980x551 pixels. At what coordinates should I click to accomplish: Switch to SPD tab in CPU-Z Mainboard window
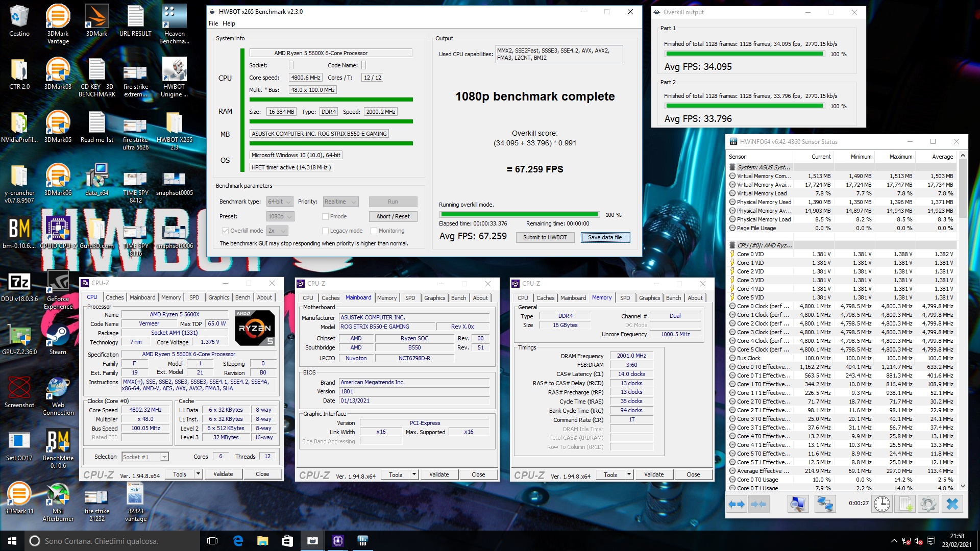coord(410,298)
